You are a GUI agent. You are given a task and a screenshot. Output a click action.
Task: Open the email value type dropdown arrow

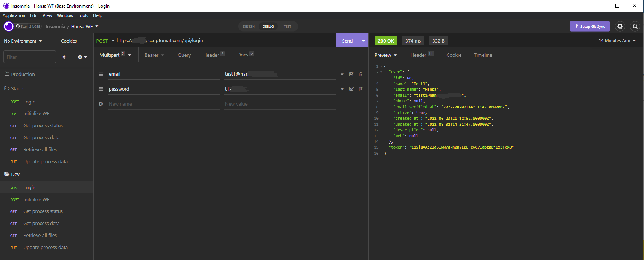click(342, 74)
